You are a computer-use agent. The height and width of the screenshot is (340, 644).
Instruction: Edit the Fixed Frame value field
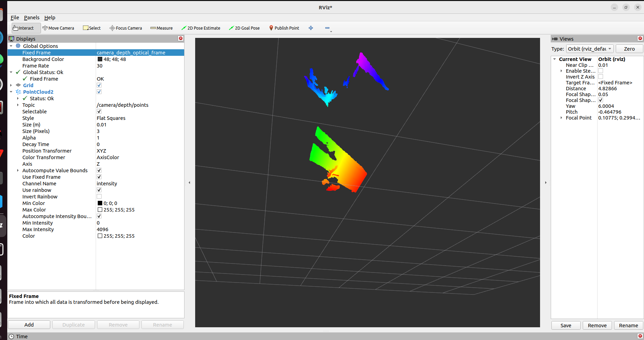pos(140,52)
